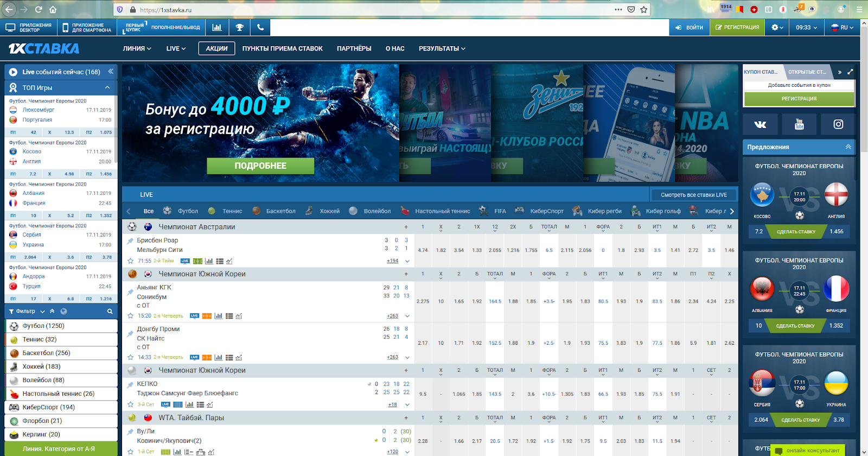868x456 pixels.
Task: Open the trophy icon in top bar
Action: [239, 27]
